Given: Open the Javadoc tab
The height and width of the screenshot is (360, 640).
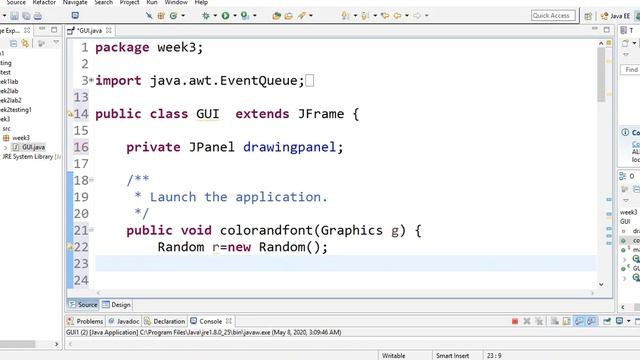Looking at the screenshot, I should (x=124, y=321).
